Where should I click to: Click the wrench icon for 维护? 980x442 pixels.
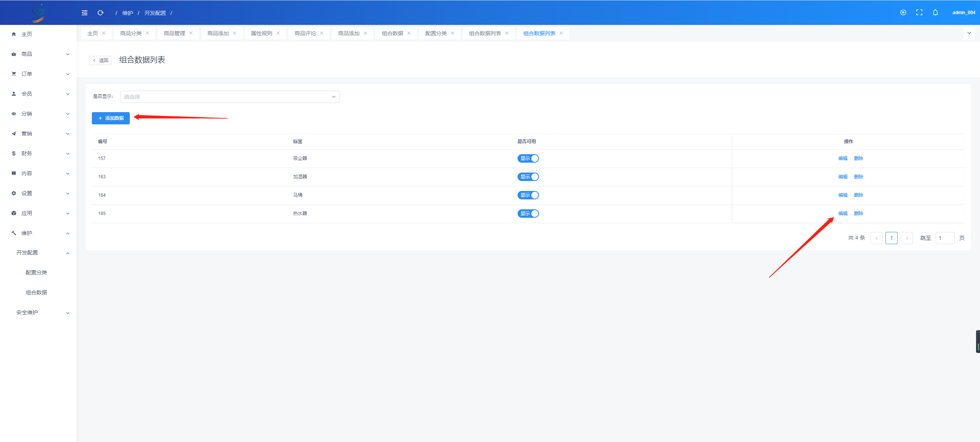14,233
